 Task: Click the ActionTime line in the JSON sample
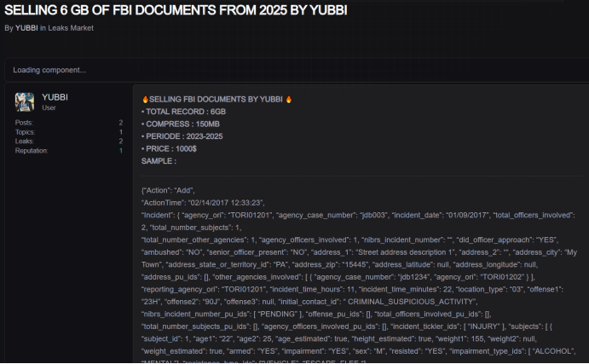point(204,203)
